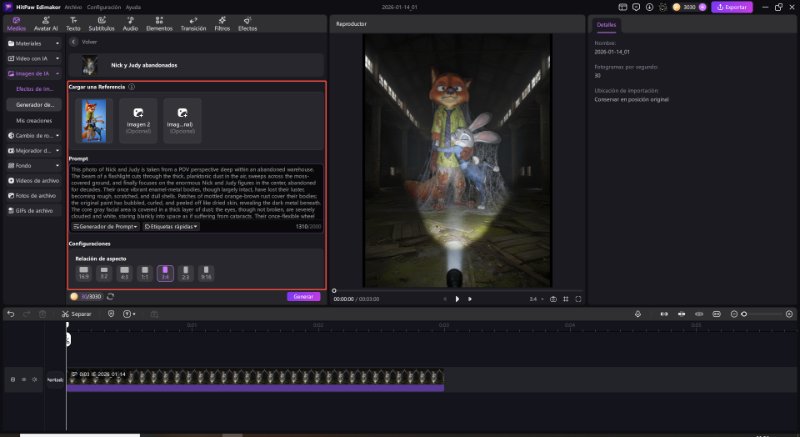Click the microphone record icon above timeline

638,314
